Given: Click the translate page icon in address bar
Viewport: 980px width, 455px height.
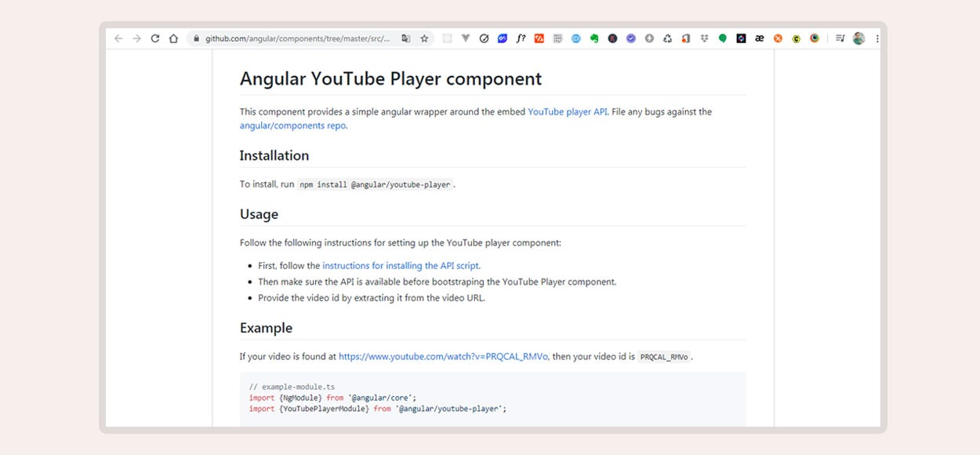Looking at the screenshot, I should (x=405, y=38).
